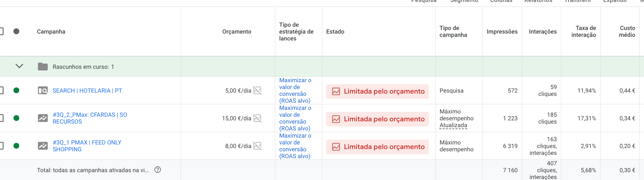Open the help icon beside the Total row
Image resolution: width=644 pixels, height=180 pixels.
[x=158, y=170]
